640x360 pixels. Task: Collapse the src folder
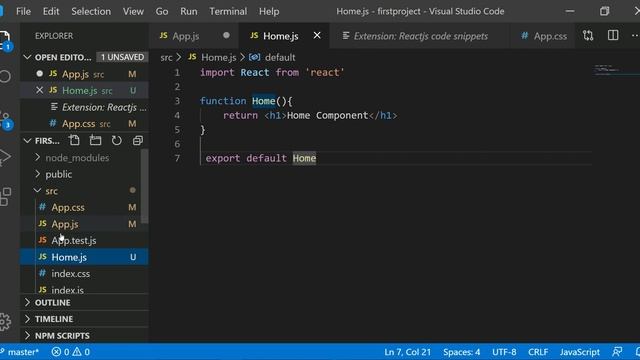pos(38,191)
